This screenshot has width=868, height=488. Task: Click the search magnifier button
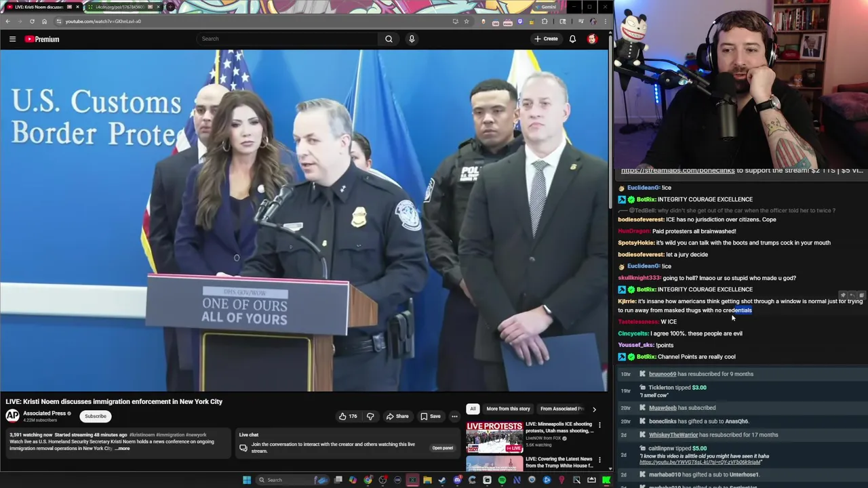(x=389, y=39)
